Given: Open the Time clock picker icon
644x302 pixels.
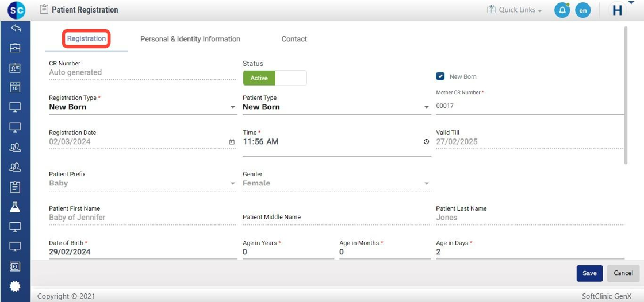Looking at the screenshot, I should [x=426, y=142].
